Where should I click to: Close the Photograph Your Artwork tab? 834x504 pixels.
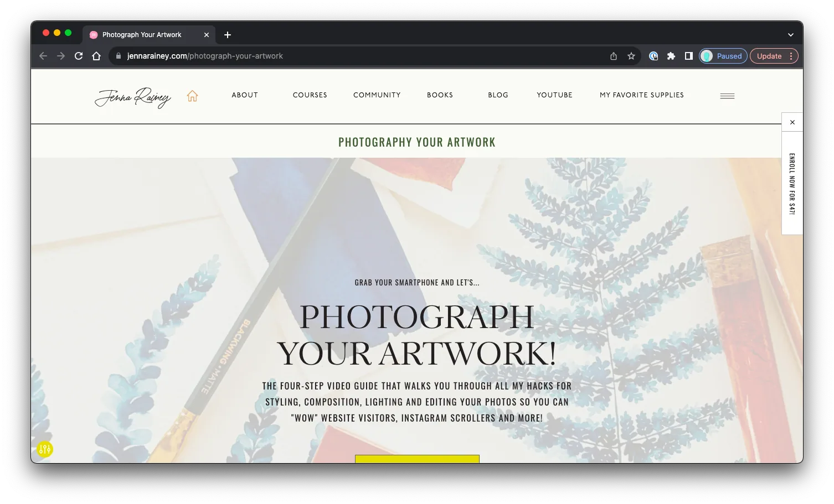207,35
